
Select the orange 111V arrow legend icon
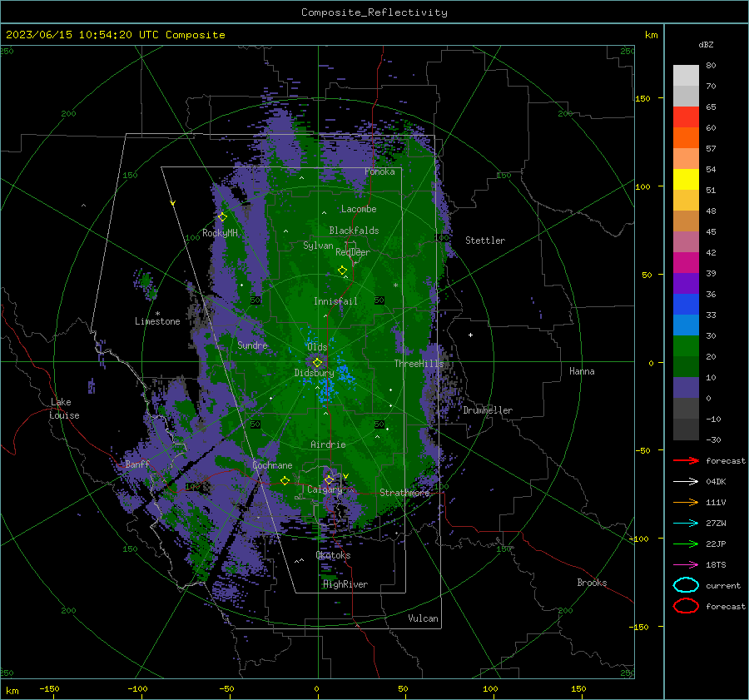pyautogui.click(x=686, y=502)
